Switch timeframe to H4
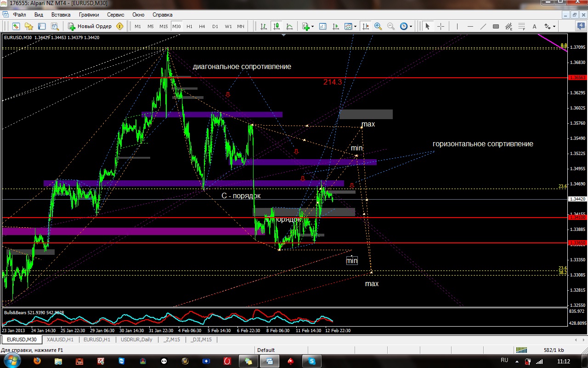Screen dimensions: 588x368 pos(202,26)
